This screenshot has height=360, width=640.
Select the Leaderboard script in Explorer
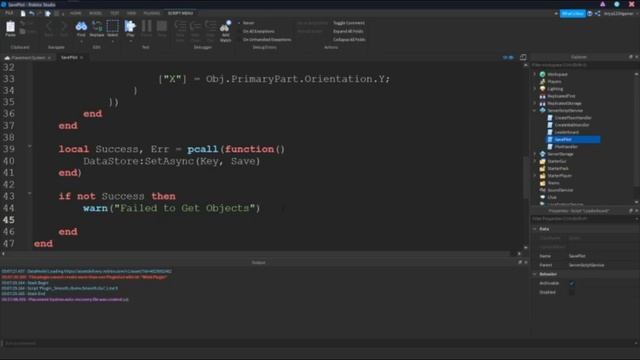[x=566, y=132]
